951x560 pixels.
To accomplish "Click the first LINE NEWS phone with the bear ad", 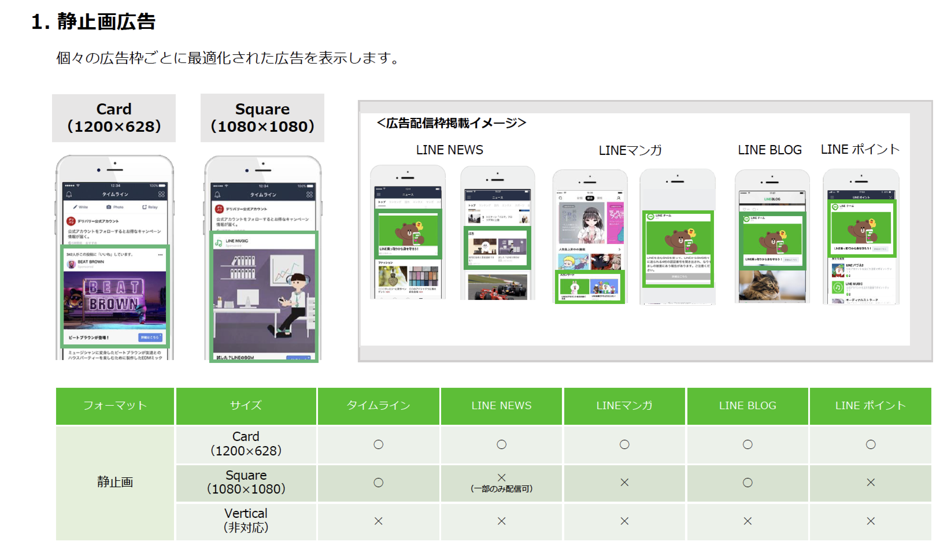I will [408, 232].
